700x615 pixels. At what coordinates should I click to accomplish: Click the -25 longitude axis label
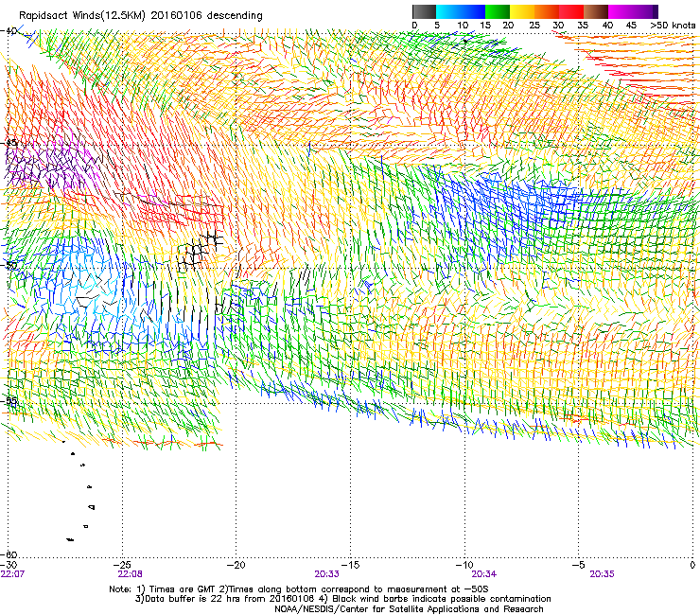point(122,566)
